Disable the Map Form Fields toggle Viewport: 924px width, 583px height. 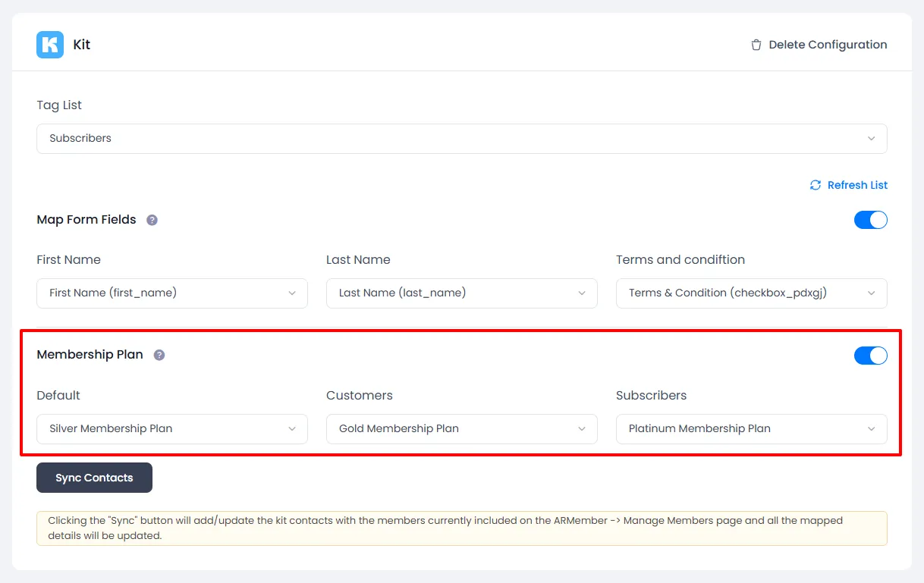point(870,220)
